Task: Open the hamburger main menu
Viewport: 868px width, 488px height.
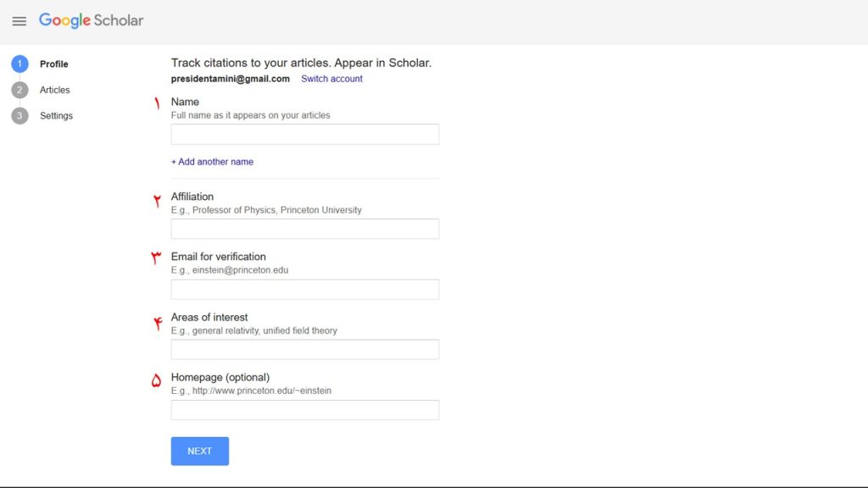Action: [x=19, y=21]
